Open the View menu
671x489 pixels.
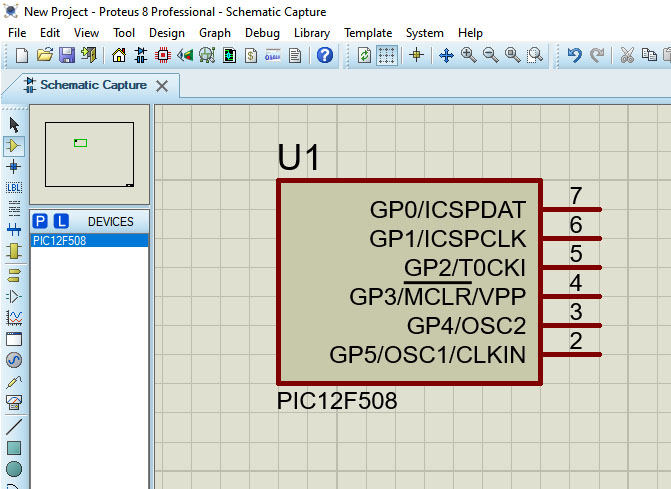(x=86, y=33)
